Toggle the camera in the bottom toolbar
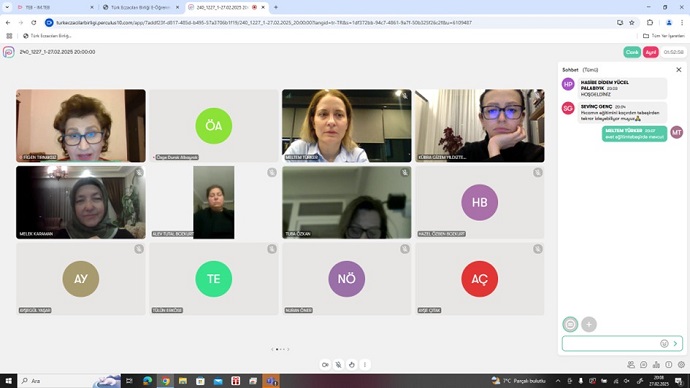Viewport: 690px width, 388px height. pyautogui.click(x=325, y=365)
